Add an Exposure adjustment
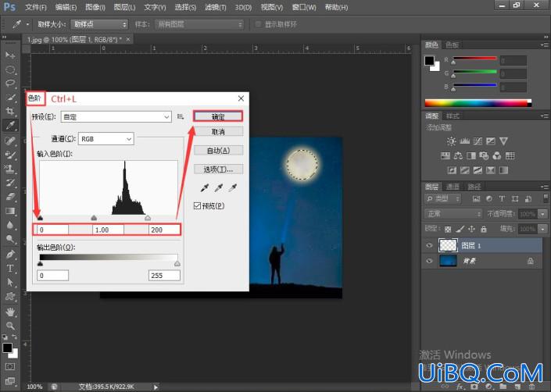The height and width of the screenshot is (392, 551). pos(491,141)
